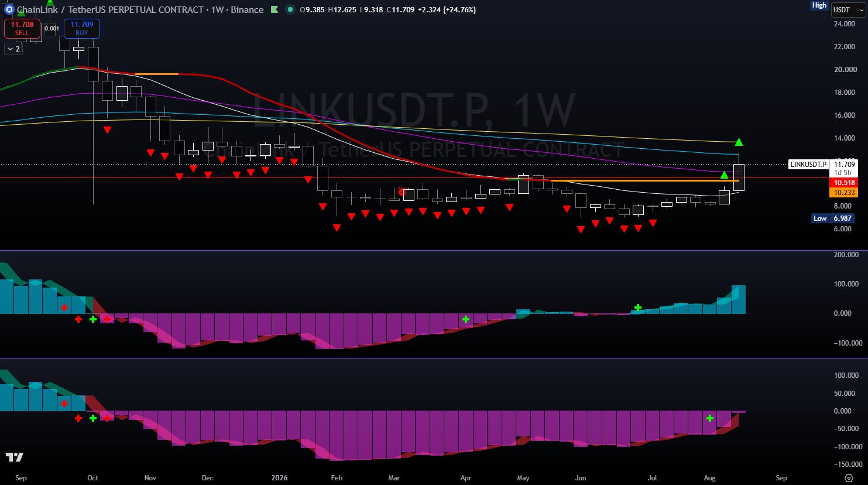
Task: Click the green plus near October in lower oscillator
Action: tap(93, 418)
